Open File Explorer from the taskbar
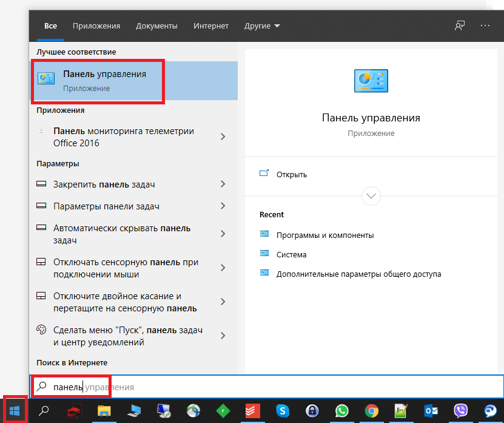 [x=104, y=411]
